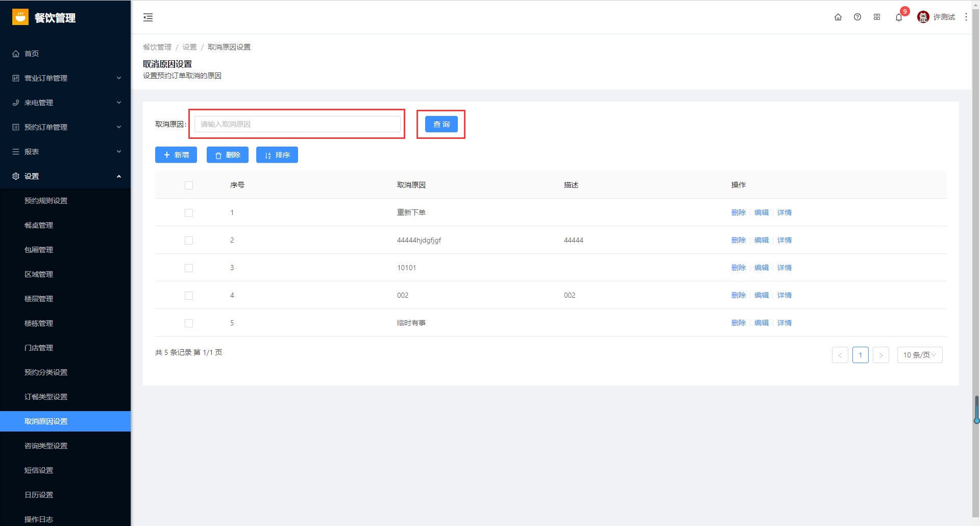Open notifications bell icon
This screenshot has width=980, height=526.
point(899,17)
